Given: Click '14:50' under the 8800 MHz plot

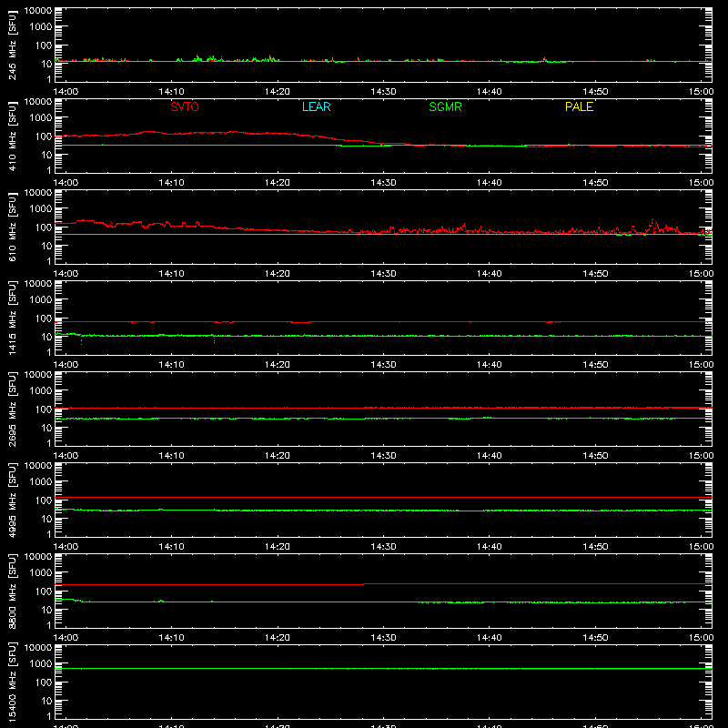Looking at the screenshot, I should tap(595, 638).
